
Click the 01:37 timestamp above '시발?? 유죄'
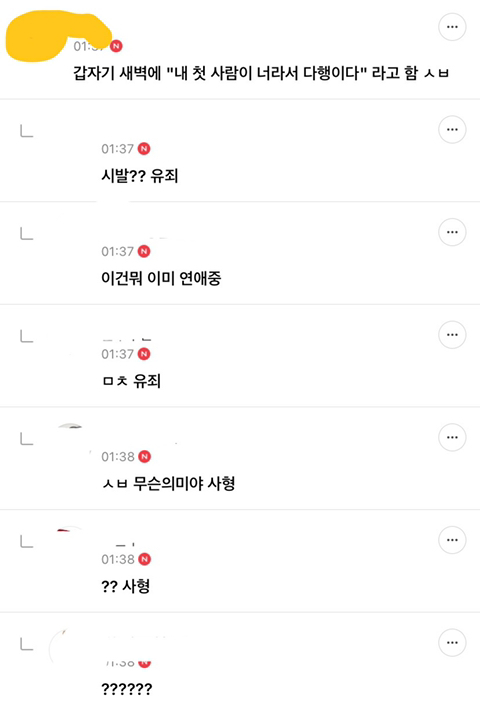coord(118,148)
